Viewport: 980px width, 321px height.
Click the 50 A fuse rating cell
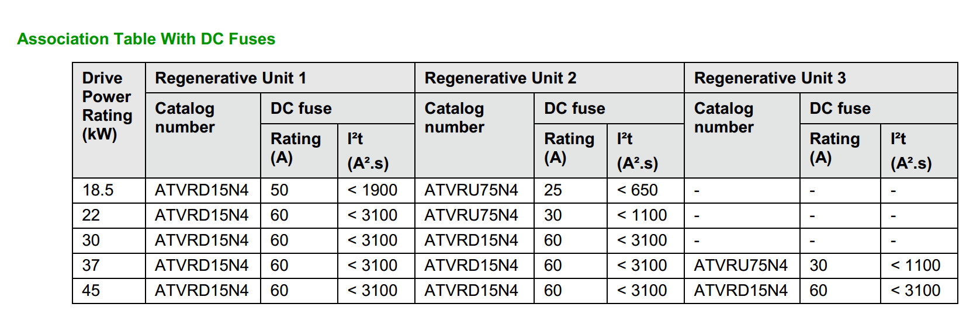click(x=299, y=190)
